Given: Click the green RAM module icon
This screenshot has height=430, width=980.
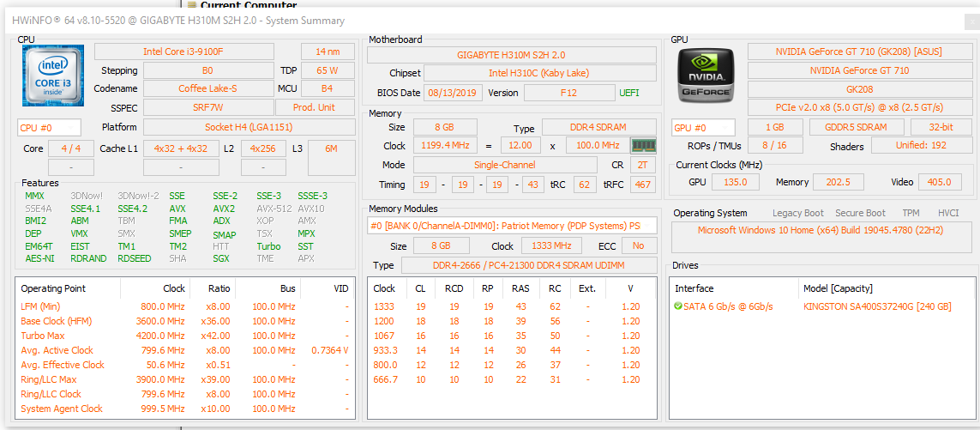Looking at the screenshot, I should (641, 145).
